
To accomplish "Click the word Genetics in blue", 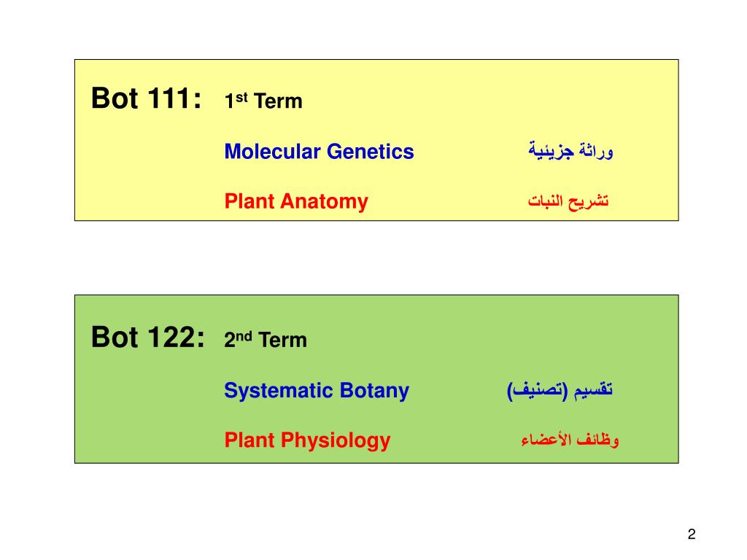I will (x=371, y=152).
